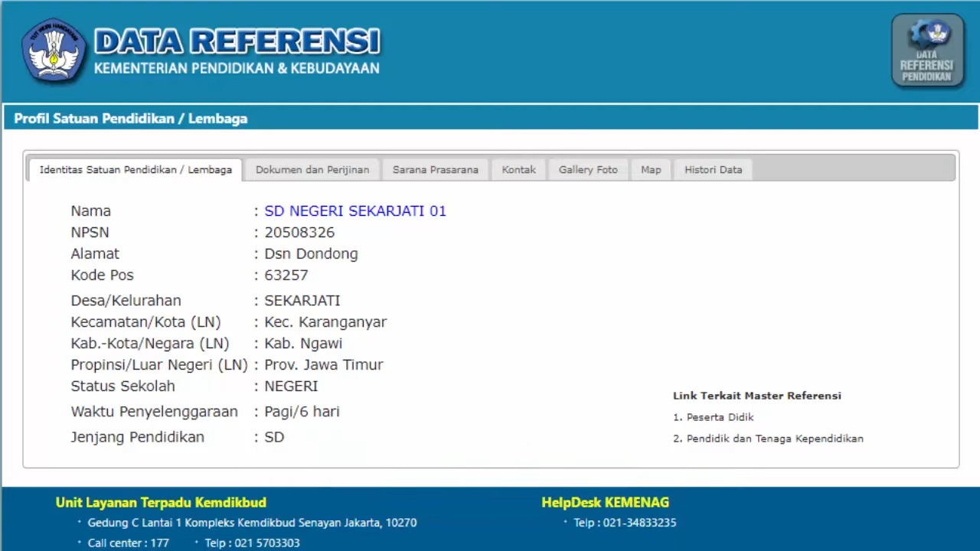
Task: Open the SD NEGERI SEKARJATI 01 link
Action: [x=355, y=211]
